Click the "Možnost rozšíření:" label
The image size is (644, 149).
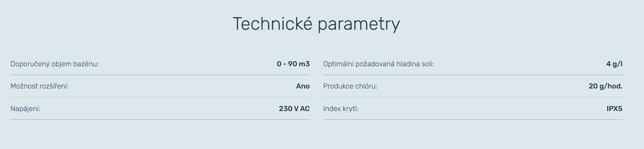pyautogui.click(x=39, y=86)
